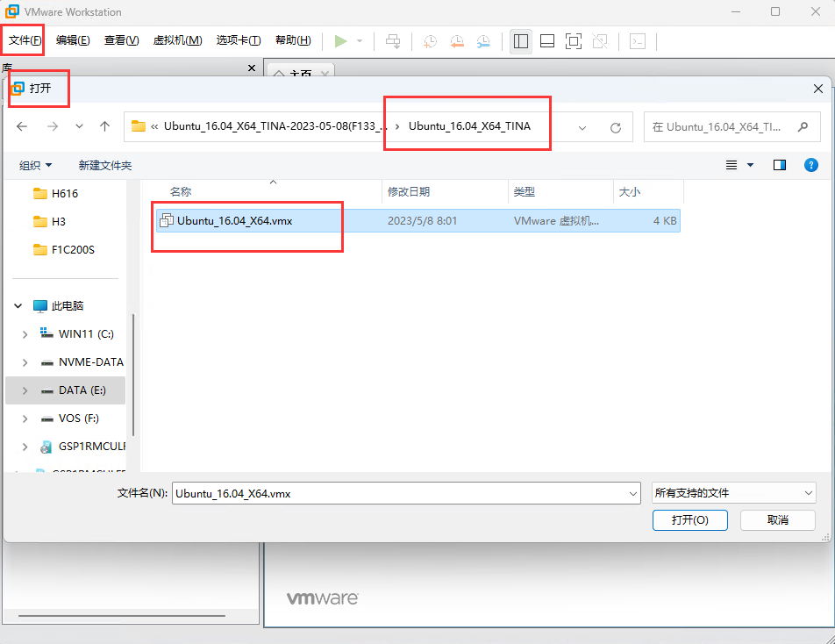835x644 pixels.
Task: Go up one folder level
Action: pos(104,126)
